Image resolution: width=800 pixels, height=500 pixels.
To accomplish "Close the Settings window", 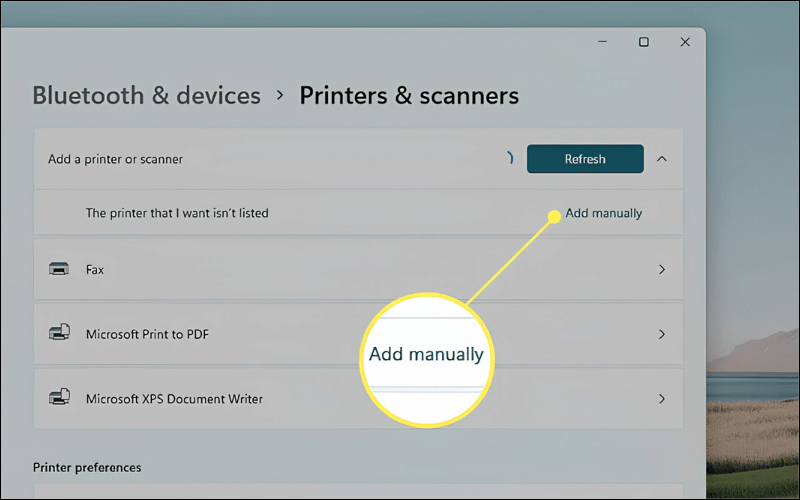I will click(x=685, y=42).
